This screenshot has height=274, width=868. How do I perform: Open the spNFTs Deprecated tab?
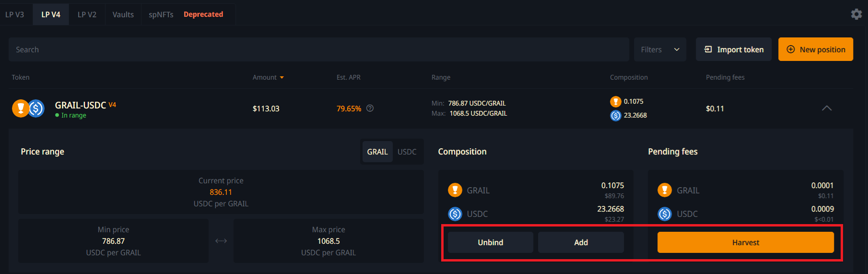pyautogui.click(x=186, y=14)
